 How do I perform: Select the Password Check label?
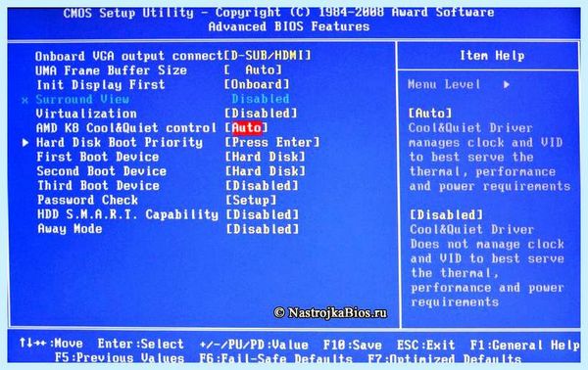coord(87,200)
